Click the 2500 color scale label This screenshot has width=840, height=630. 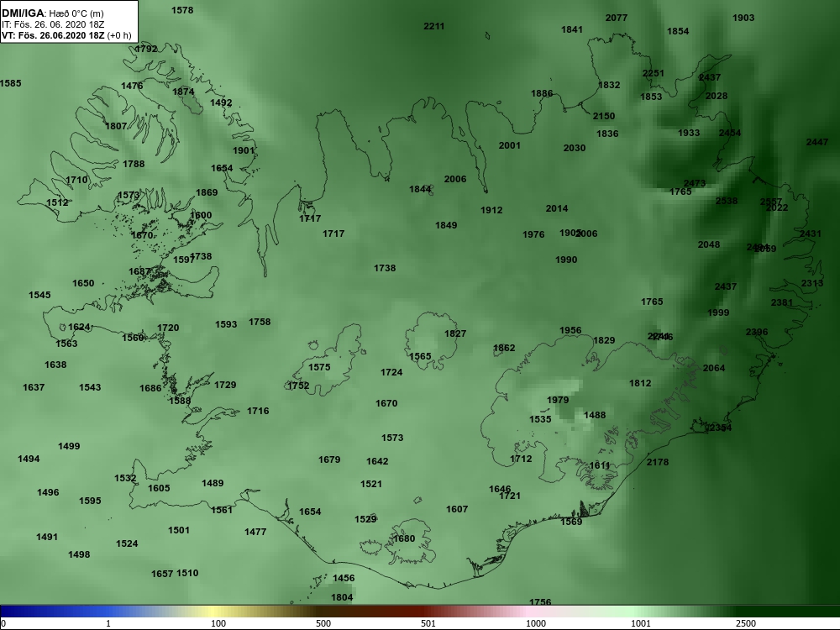point(746,623)
